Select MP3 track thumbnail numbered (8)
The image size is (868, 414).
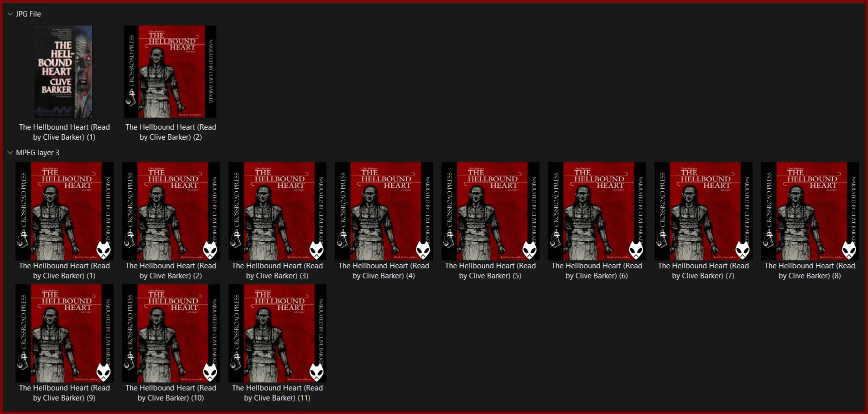click(x=810, y=211)
